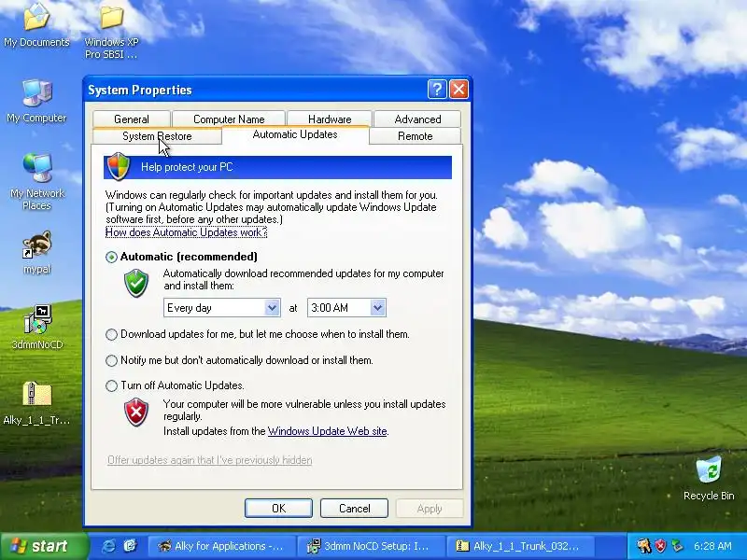747x560 pixels.
Task: Click the keys tray icon
Action: click(x=643, y=546)
